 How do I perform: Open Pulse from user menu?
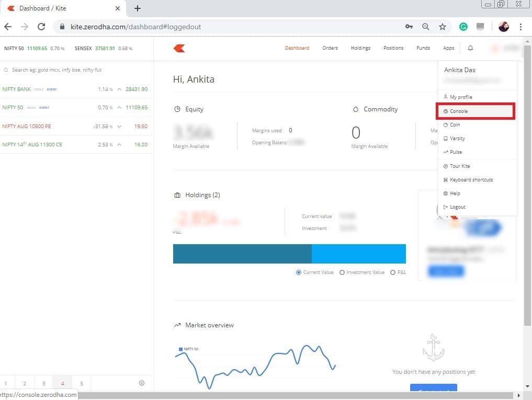(x=477, y=152)
